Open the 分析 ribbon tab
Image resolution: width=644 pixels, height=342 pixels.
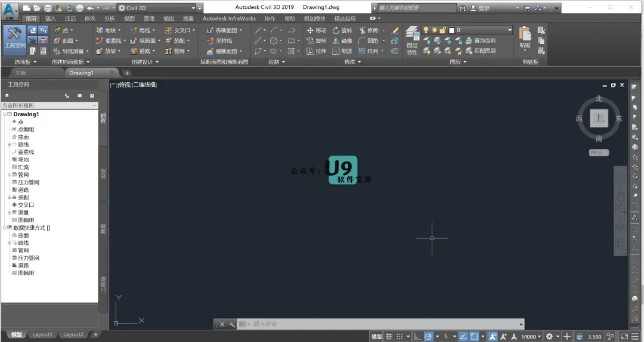[110, 18]
